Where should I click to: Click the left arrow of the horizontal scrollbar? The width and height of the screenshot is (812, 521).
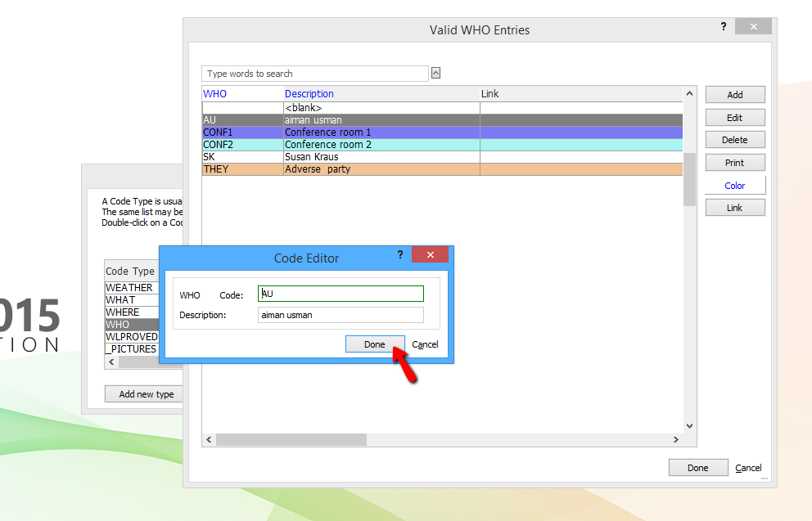209,439
